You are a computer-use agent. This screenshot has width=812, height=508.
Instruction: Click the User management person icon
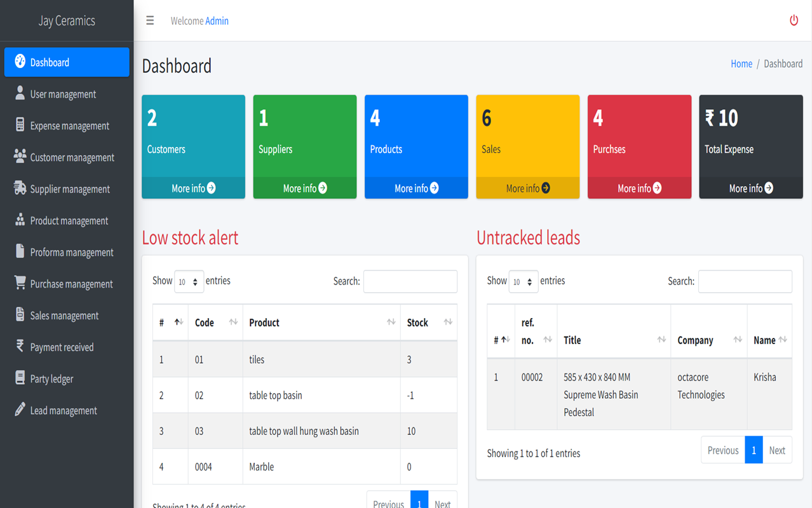(20, 93)
